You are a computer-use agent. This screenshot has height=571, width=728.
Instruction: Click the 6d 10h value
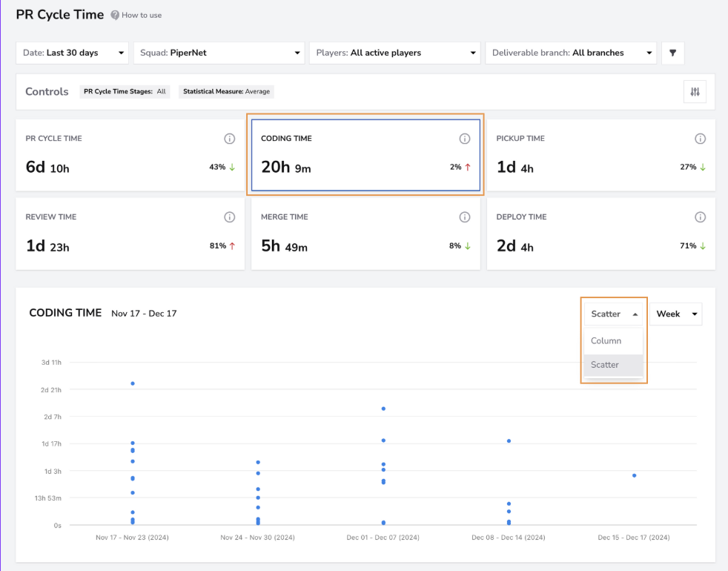coord(47,168)
